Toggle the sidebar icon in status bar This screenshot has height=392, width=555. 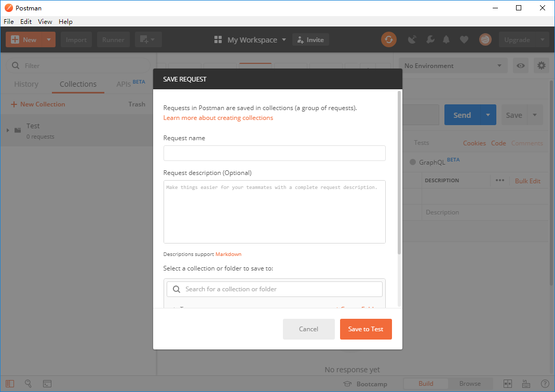click(x=10, y=384)
